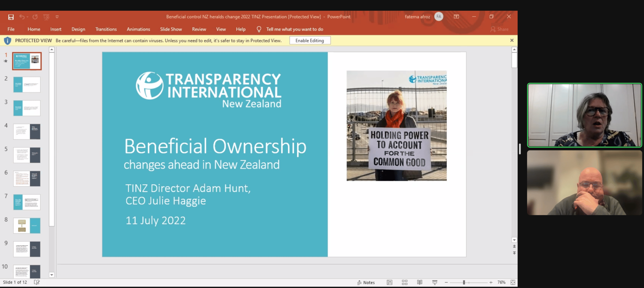This screenshot has width=644, height=288.
Task: Click the Save icon in Quick Access Toolbar
Action: (x=11, y=17)
